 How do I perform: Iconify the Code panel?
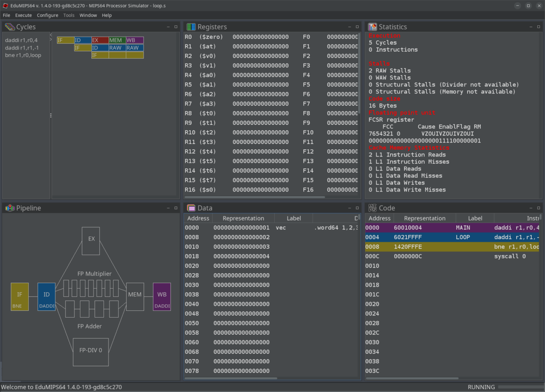531,208
